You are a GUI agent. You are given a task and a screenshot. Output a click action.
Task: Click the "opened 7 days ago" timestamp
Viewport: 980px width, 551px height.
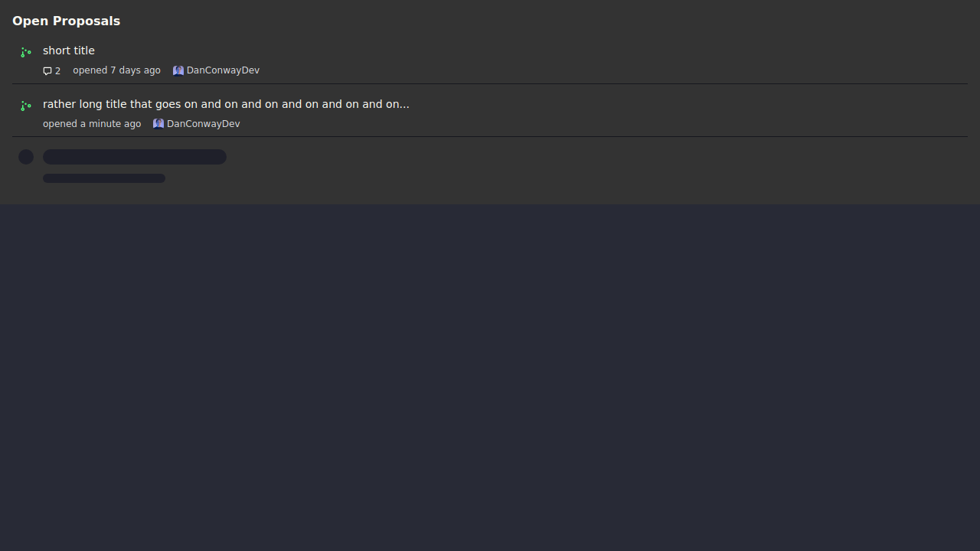(116, 70)
